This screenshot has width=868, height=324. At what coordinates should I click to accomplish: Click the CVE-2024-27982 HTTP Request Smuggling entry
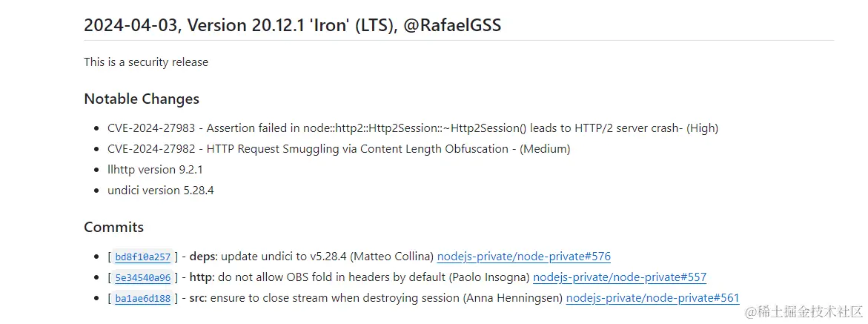pos(338,148)
